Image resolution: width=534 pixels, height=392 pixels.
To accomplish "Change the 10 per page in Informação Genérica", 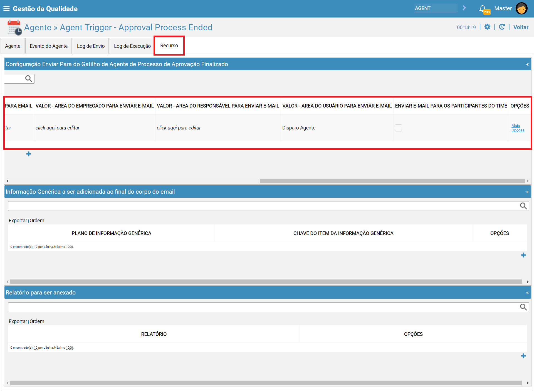I will pyautogui.click(x=36, y=247).
